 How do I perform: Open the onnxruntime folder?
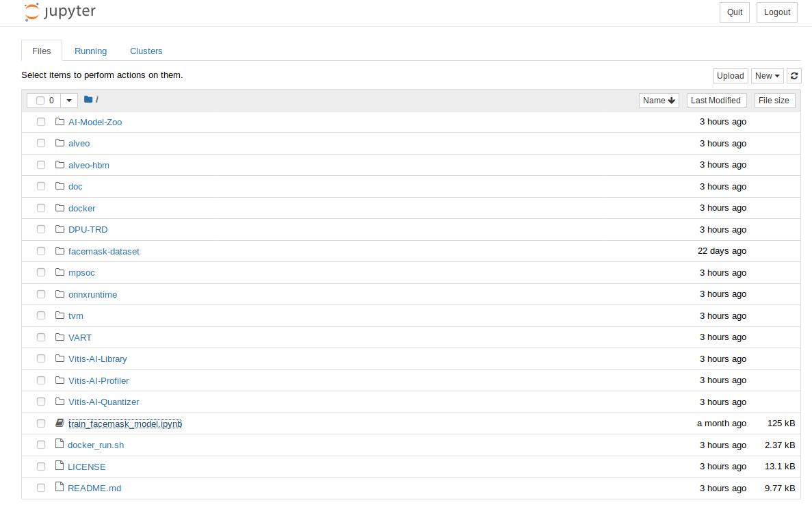(93, 294)
